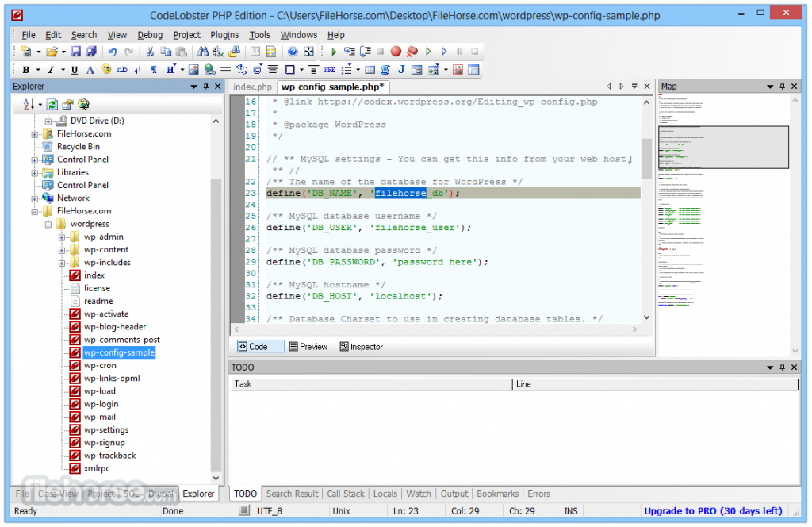The image size is (812, 527).
Task: Start debugging with the green Run icon
Action: [x=333, y=51]
